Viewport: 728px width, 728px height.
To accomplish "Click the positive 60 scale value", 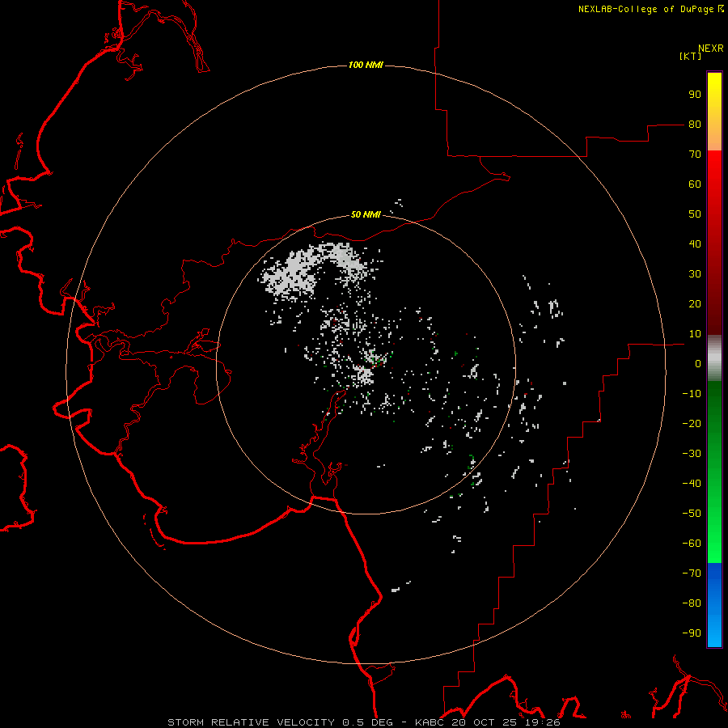I will click(695, 184).
